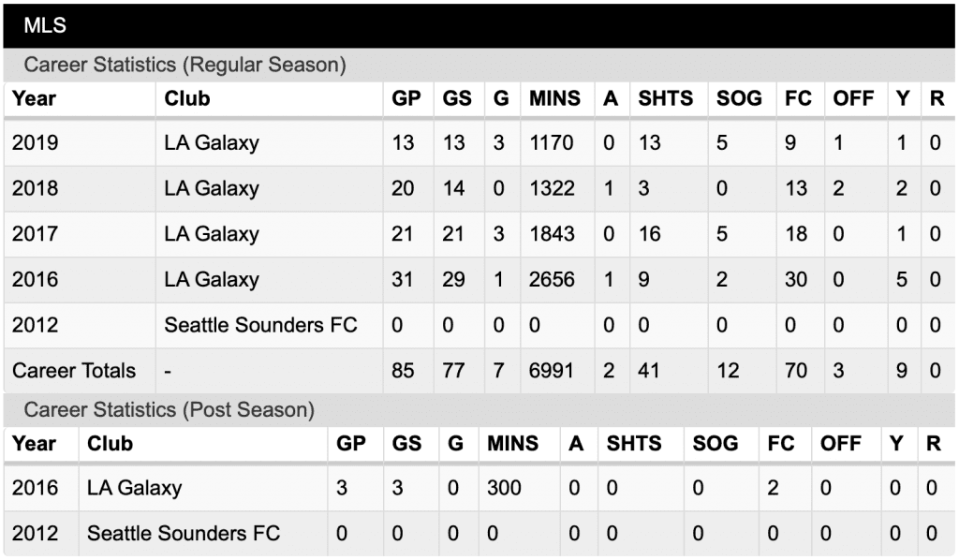Select the 2017 regular season year cell
Viewport: 959px width, 560px height.
(35, 233)
